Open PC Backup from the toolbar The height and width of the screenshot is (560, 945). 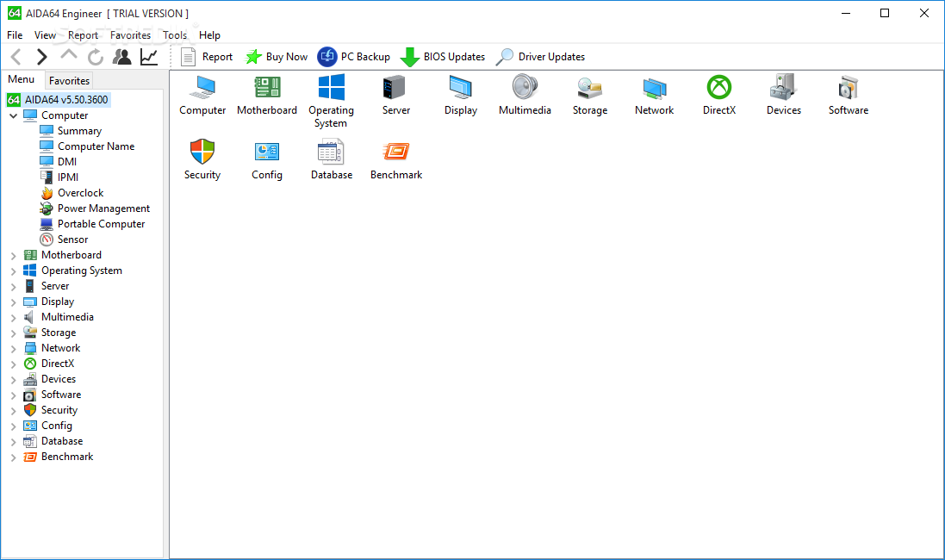354,57
